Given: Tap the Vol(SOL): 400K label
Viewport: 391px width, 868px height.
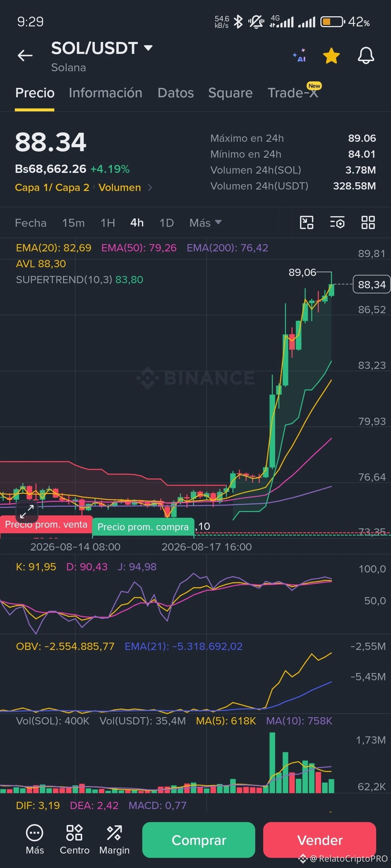Looking at the screenshot, I should pos(52,721).
